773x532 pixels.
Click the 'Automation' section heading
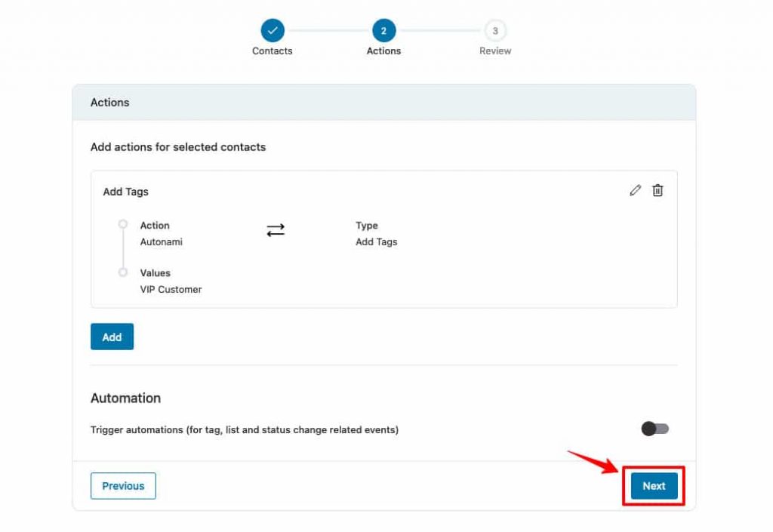click(126, 398)
